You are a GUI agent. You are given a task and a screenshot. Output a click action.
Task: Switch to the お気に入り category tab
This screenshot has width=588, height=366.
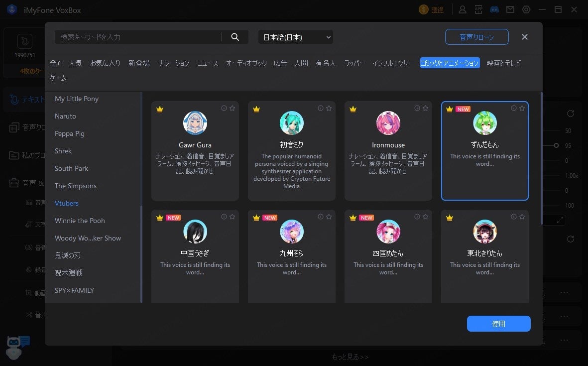tap(105, 63)
